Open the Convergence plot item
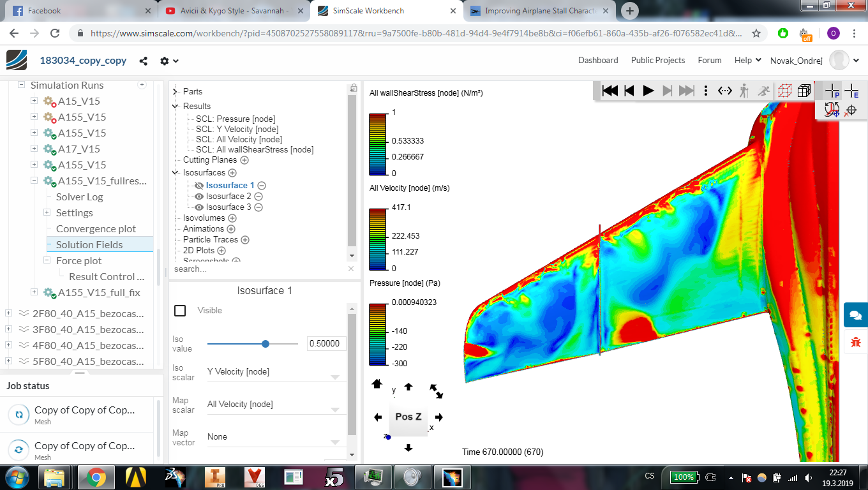868x490 pixels. 96,228
